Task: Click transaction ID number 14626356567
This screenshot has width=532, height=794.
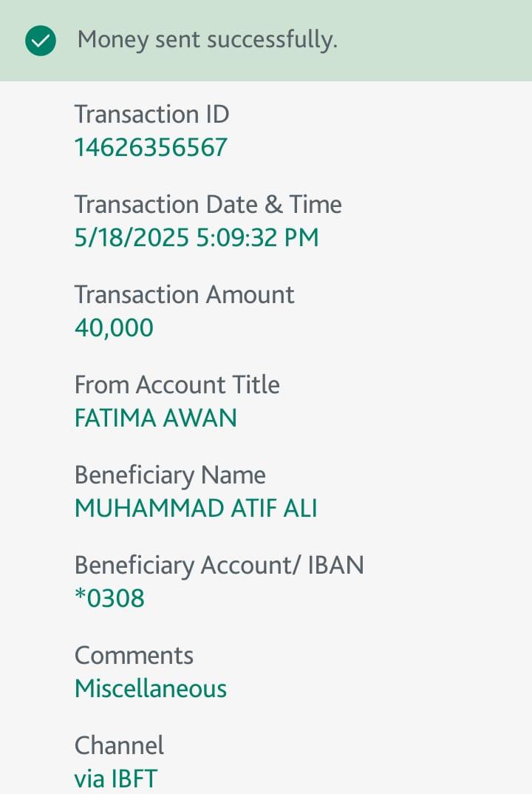Action: (x=151, y=148)
